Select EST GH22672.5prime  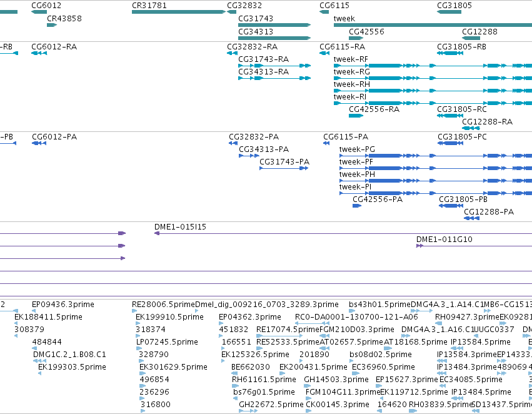271,405
